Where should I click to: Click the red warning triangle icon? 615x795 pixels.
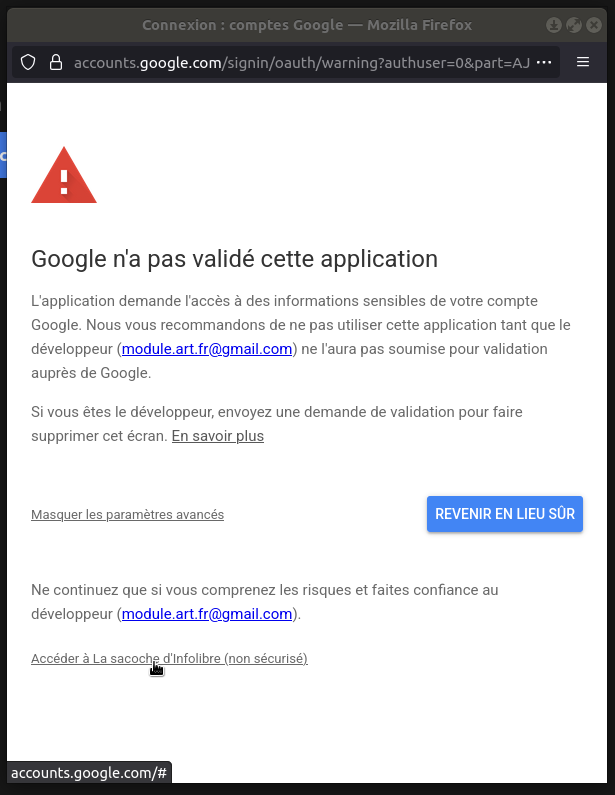coord(64,177)
